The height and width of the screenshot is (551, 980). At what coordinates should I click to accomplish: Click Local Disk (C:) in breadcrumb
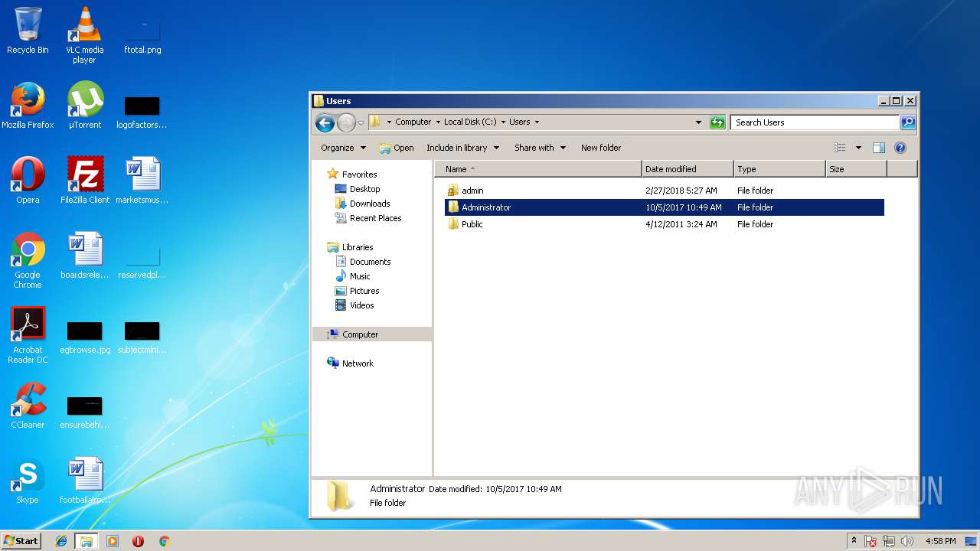pyautogui.click(x=470, y=122)
